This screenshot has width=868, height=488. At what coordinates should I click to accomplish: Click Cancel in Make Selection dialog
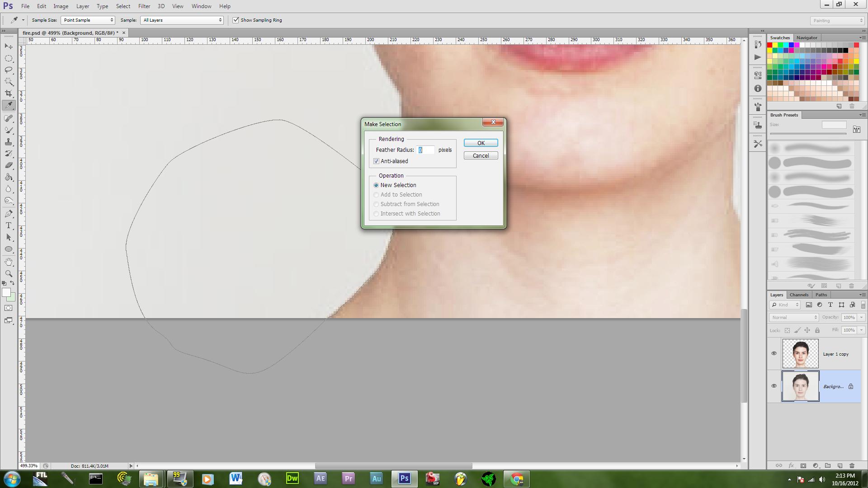[x=481, y=155]
